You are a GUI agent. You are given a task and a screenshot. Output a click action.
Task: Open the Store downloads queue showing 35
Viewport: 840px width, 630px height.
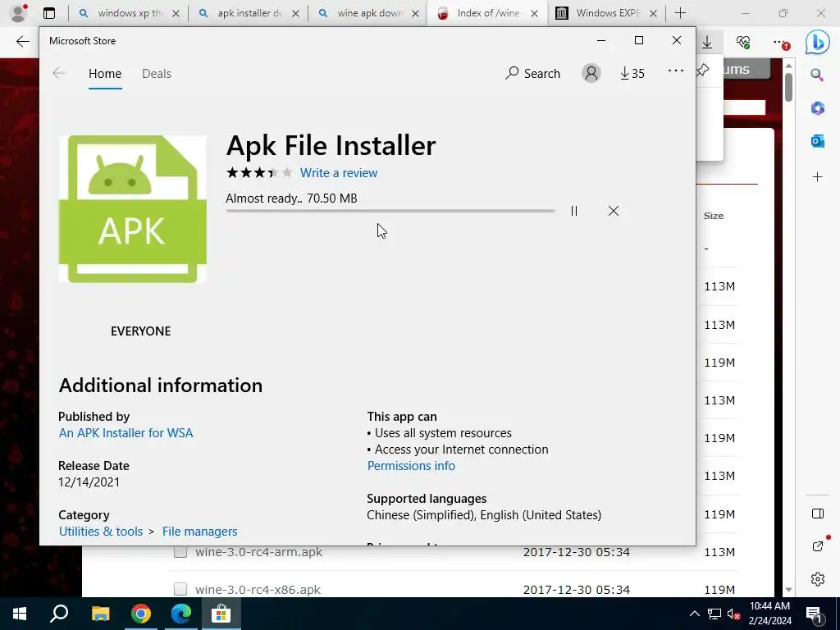(x=632, y=73)
